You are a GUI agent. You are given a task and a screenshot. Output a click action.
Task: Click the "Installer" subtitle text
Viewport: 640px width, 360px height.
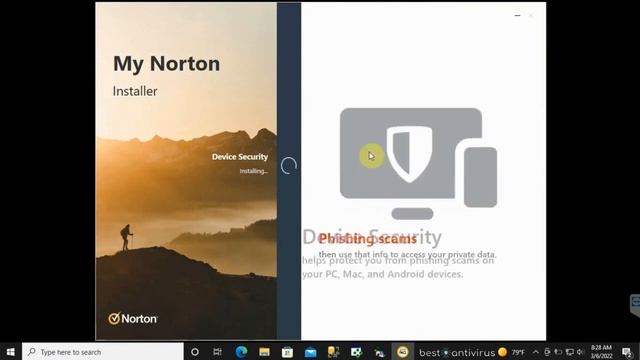point(135,91)
